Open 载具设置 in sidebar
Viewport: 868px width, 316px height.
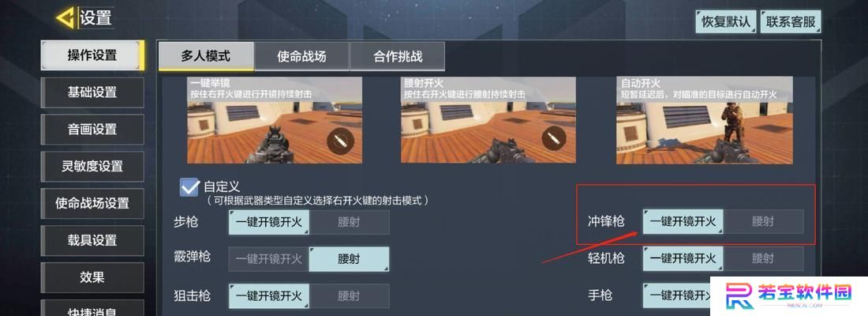(x=92, y=241)
